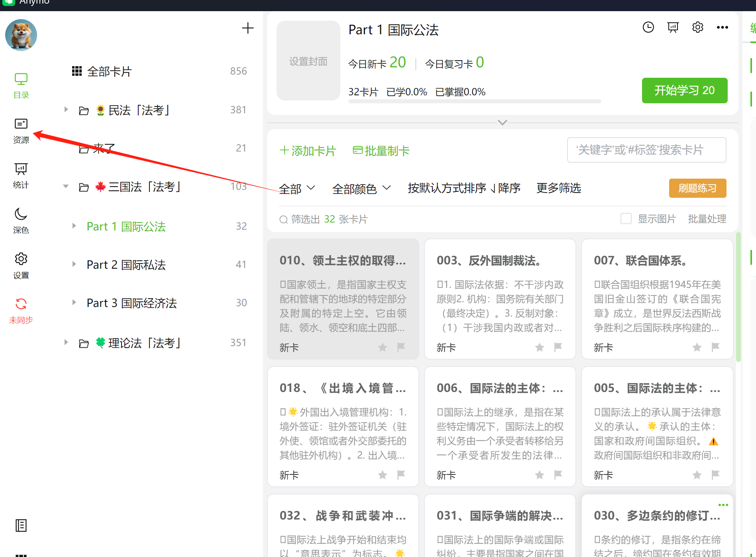Expand Part 3 国际经济法 deck
The image size is (756, 557).
(x=74, y=302)
